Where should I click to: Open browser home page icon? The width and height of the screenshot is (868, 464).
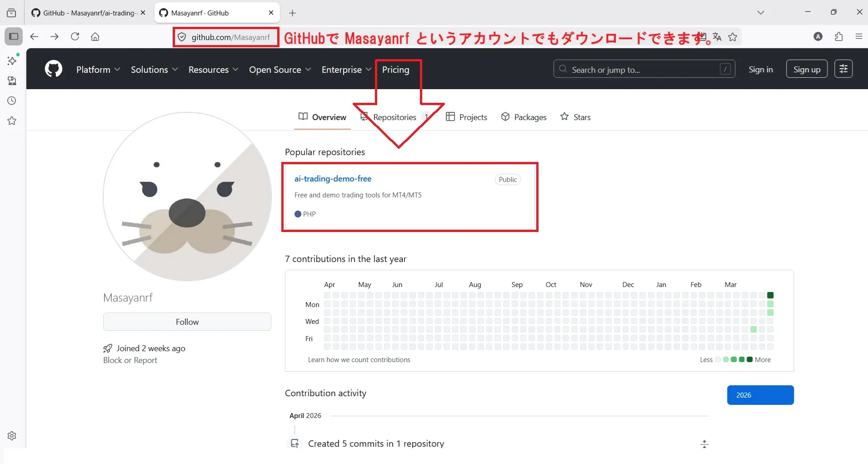[95, 37]
